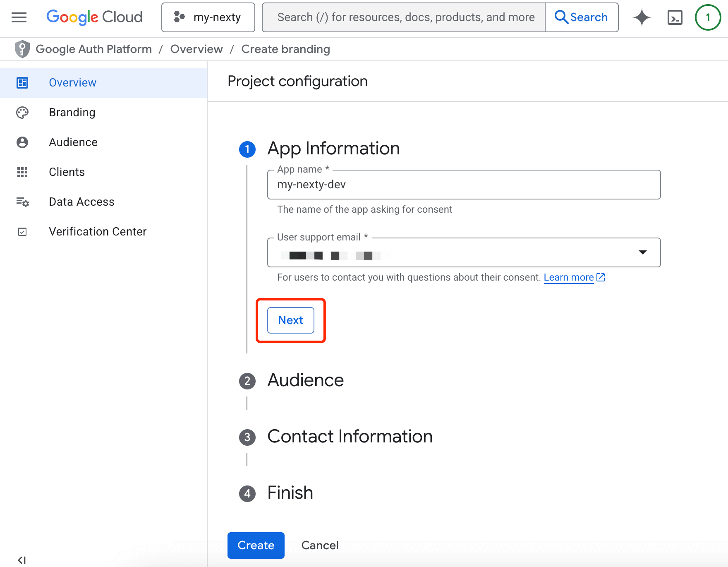728x567 pixels.
Task: Click the Verification Center checkbox icon
Action: [22, 232]
